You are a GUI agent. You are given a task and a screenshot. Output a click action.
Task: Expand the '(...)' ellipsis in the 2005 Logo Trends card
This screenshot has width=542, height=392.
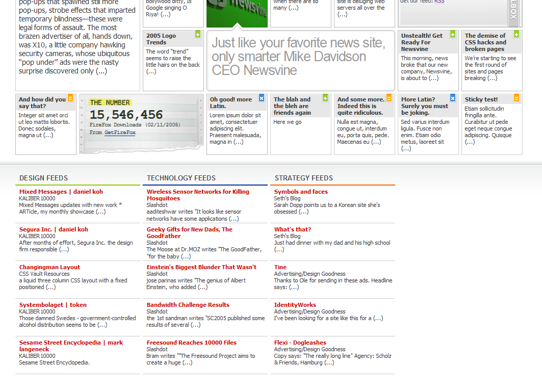(151, 71)
